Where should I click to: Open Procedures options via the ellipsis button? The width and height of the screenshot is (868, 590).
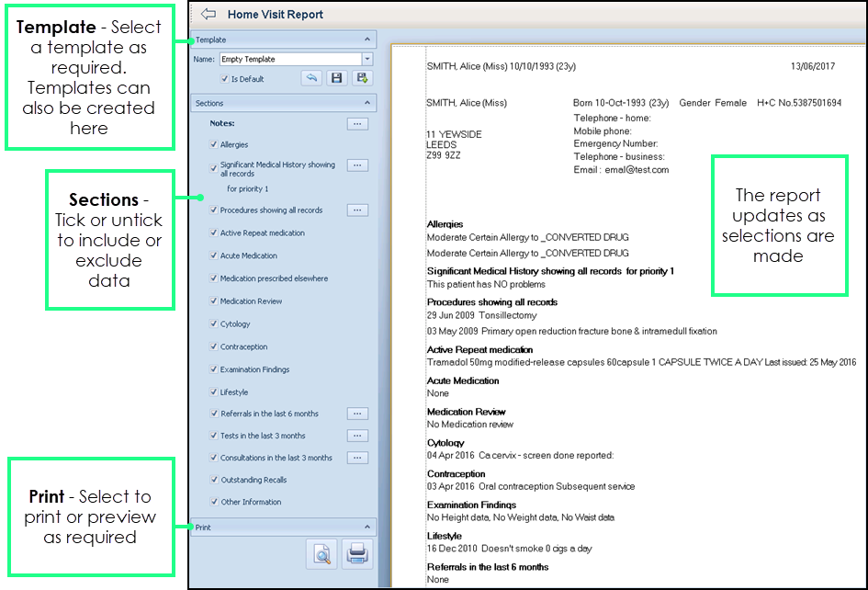[357, 210]
